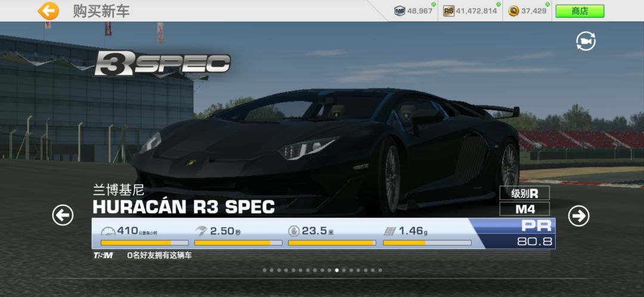Click the R$ currency icon
The image size is (644, 297).
click(448, 11)
